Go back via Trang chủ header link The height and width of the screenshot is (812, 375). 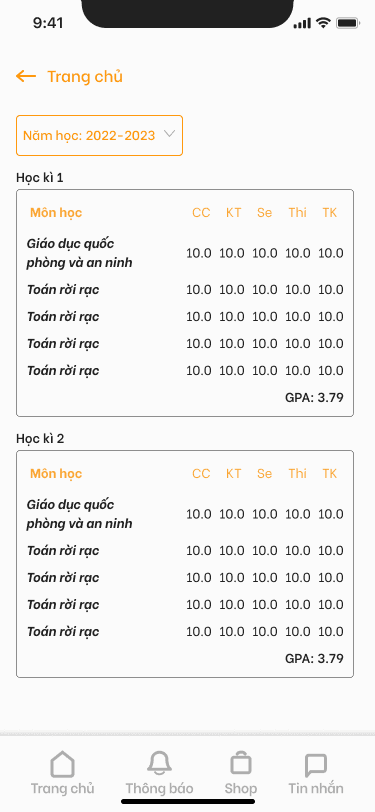click(85, 77)
